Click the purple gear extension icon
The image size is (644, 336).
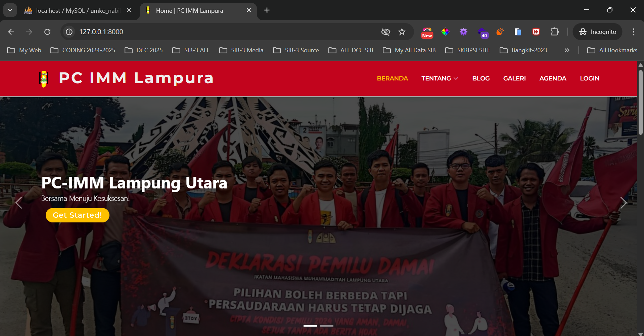point(463,32)
